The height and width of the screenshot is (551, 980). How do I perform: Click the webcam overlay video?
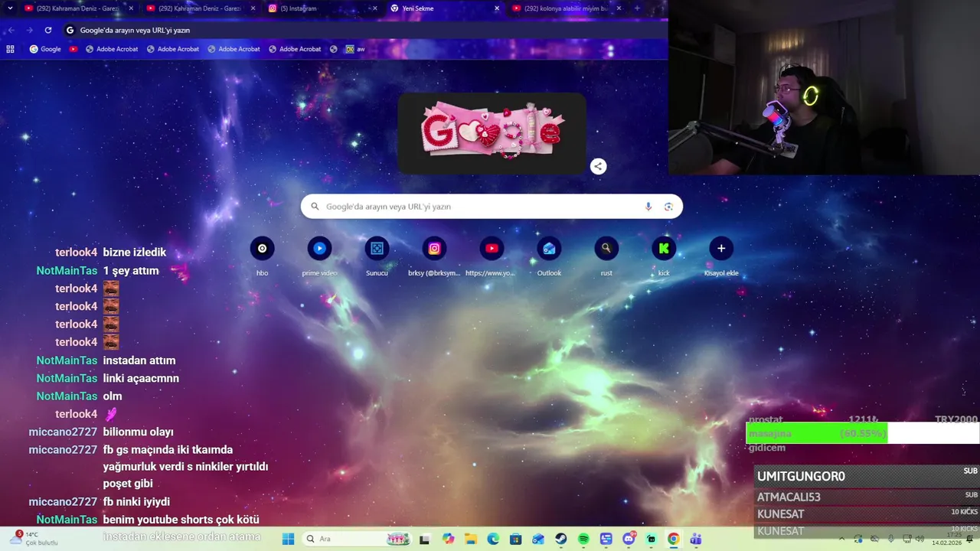pos(824,87)
